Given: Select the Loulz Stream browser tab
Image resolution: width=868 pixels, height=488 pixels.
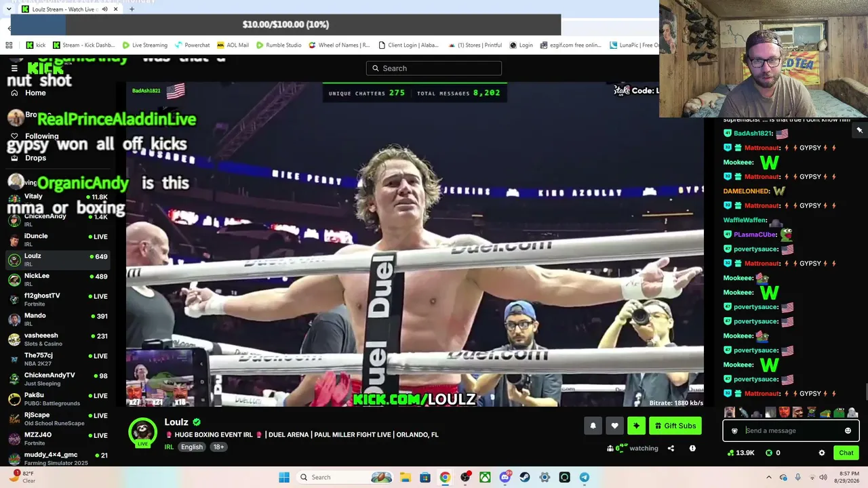Looking at the screenshot, I should tap(69, 9).
